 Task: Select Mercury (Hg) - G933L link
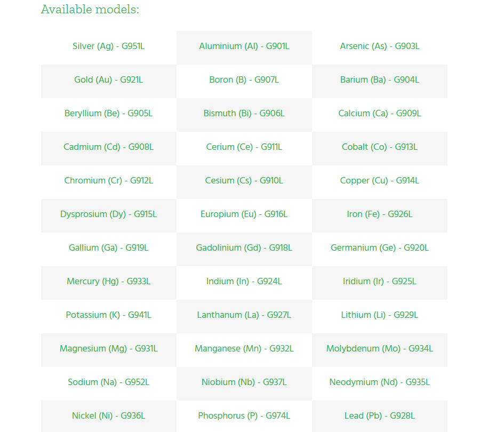pos(108,282)
